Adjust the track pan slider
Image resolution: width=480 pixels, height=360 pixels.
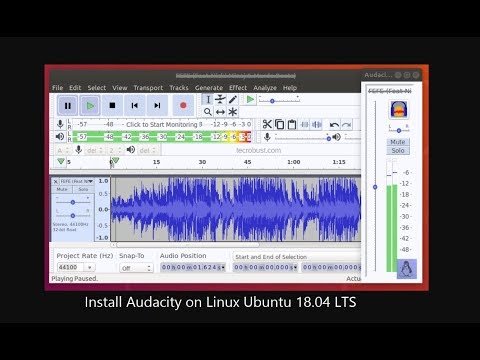pos(73,215)
